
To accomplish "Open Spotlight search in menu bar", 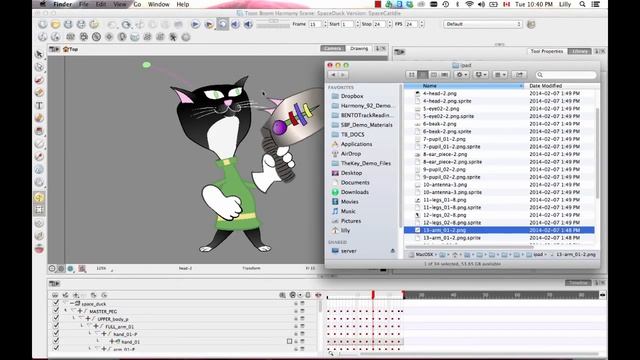I will click(582, 4).
